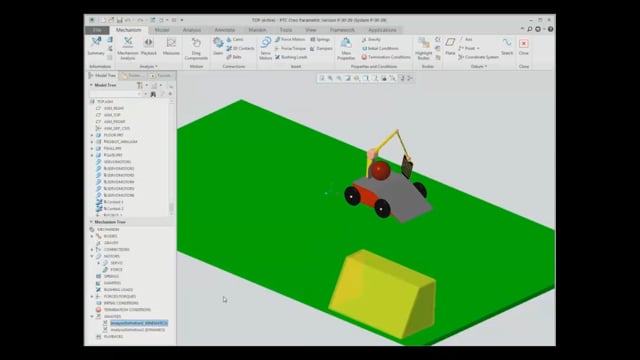Switch to the Annotate ribbon tab
Image resolution: width=640 pixels, height=360 pixels.
(224, 30)
